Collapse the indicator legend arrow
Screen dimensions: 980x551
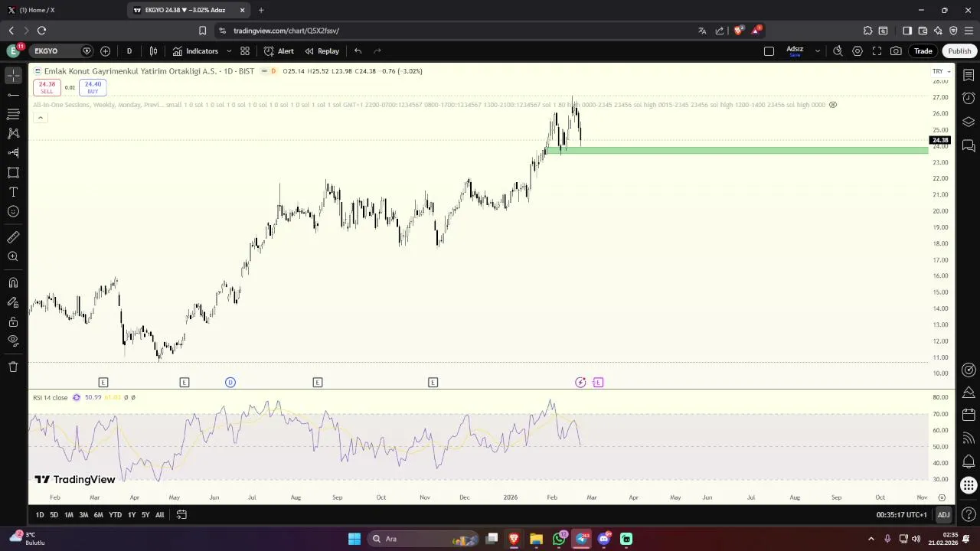pos(40,117)
